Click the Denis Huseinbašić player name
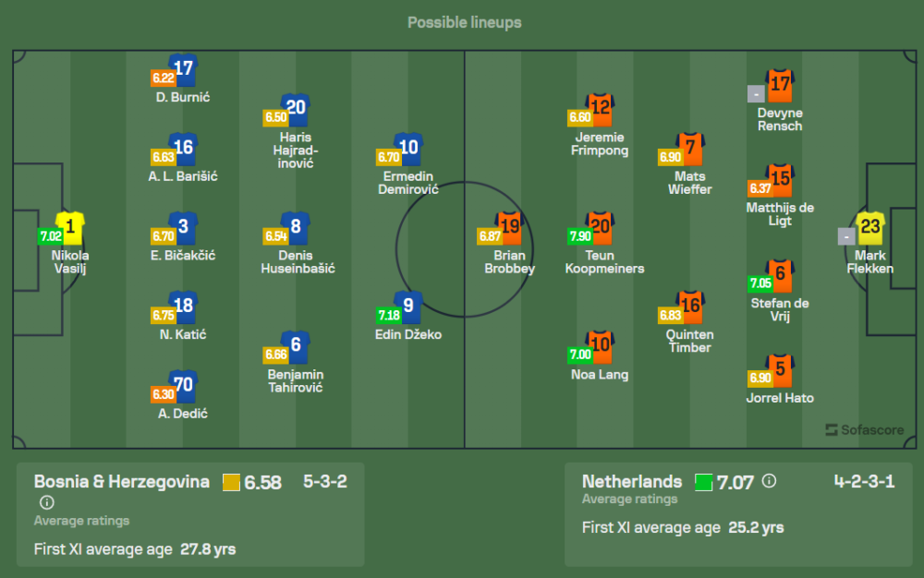The height and width of the screenshot is (578, 924). click(297, 262)
